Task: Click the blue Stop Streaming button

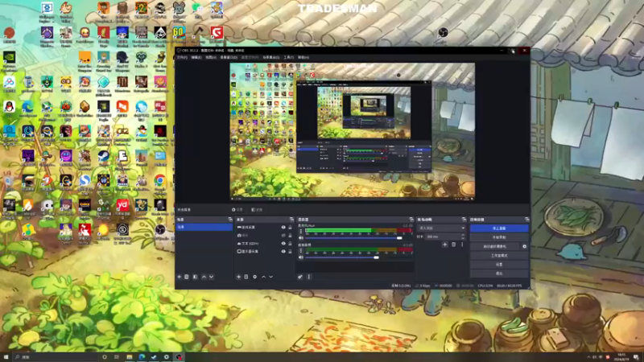Action: point(499,228)
